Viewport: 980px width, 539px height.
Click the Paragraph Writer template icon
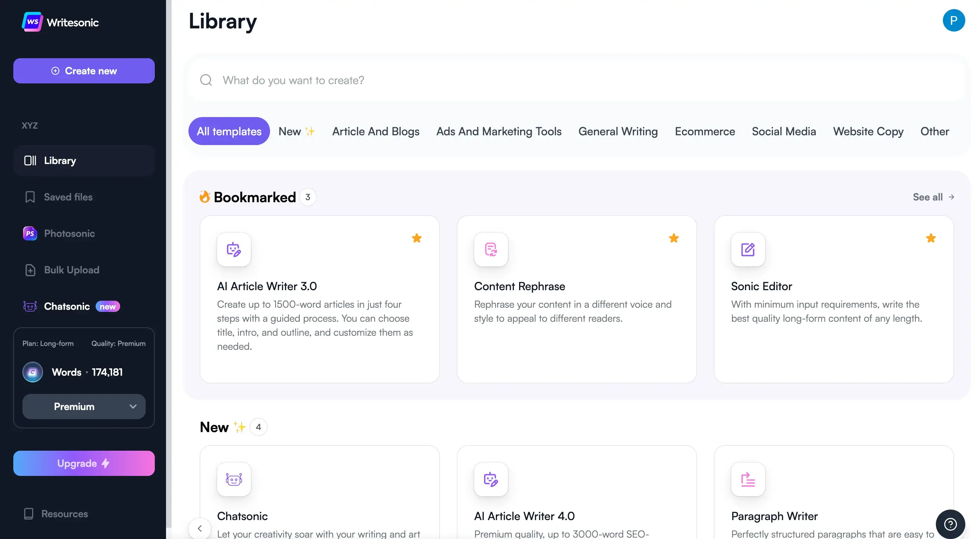(747, 479)
